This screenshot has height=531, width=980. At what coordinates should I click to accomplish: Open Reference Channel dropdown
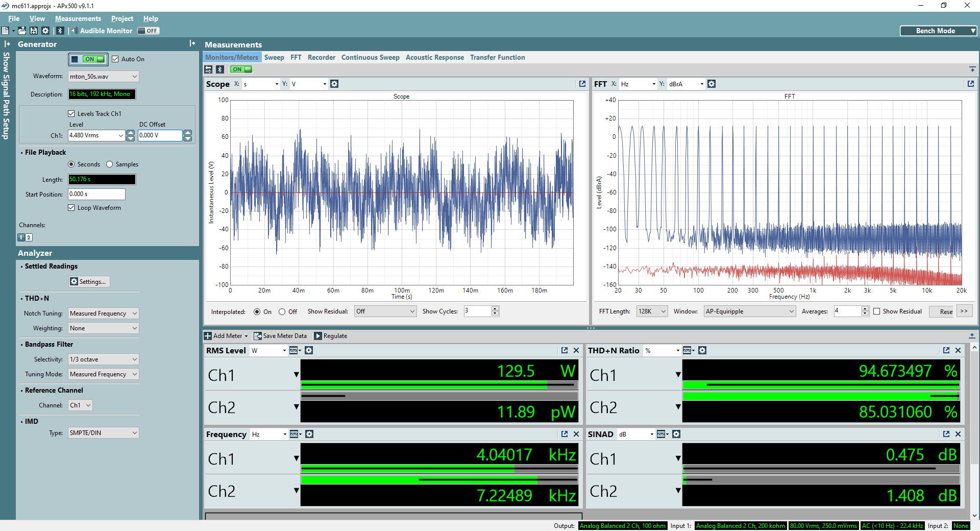point(81,405)
